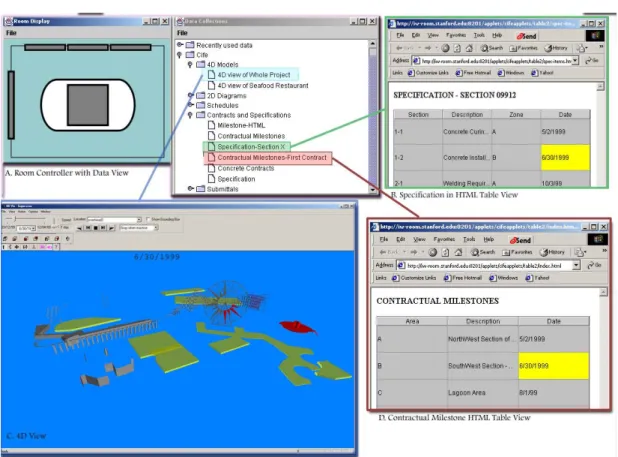Click Go arrow in Specification browser
Image resolution: width=618 pixels, height=457 pixels.
tap(592, 61)
